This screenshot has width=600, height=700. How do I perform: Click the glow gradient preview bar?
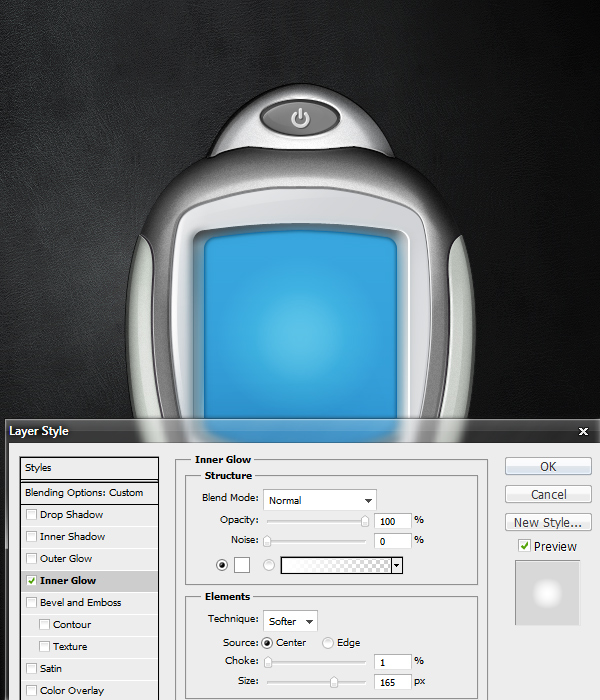[336, 566]
